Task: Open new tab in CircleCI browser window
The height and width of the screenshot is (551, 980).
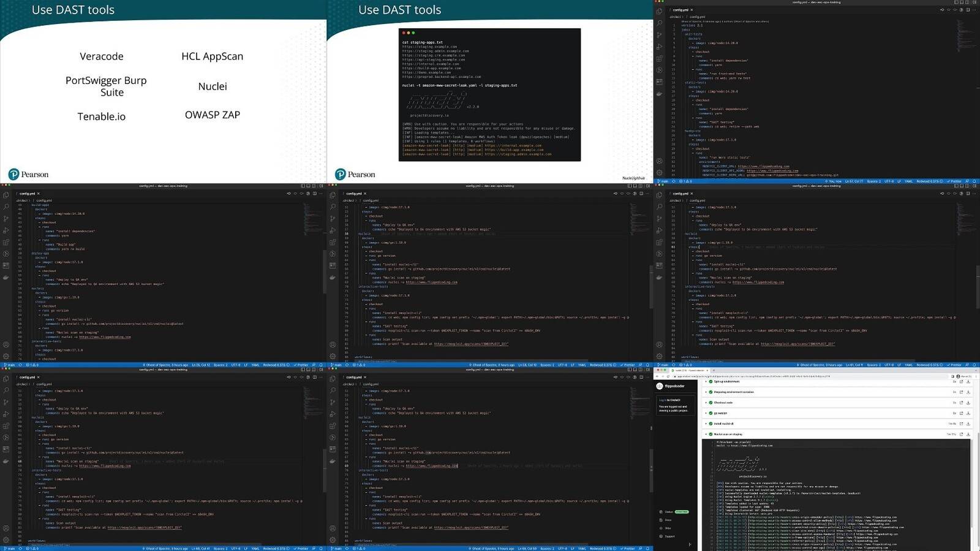Action: [714, 370]
